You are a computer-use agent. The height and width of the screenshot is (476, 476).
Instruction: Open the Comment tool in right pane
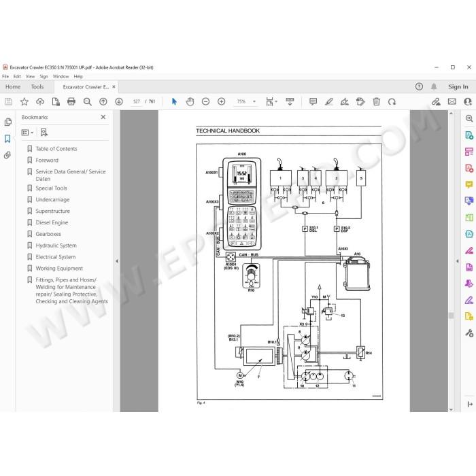[x=469, y=184]
